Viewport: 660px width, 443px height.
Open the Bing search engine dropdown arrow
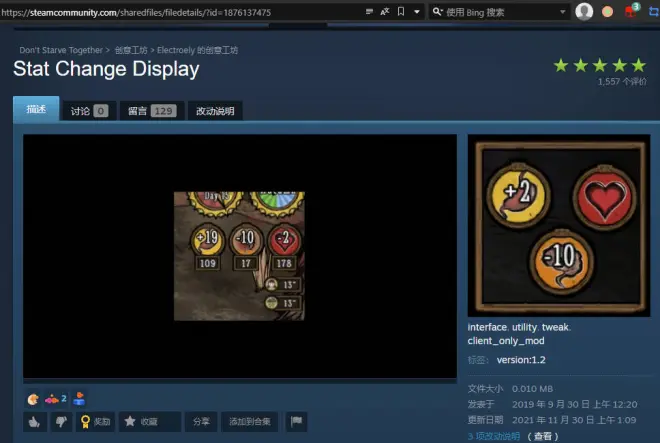(562, 11)
